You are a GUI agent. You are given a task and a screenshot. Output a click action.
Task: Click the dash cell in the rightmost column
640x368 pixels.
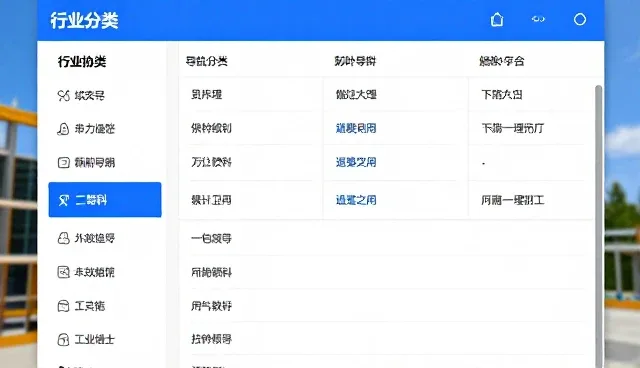pos(484,163)
